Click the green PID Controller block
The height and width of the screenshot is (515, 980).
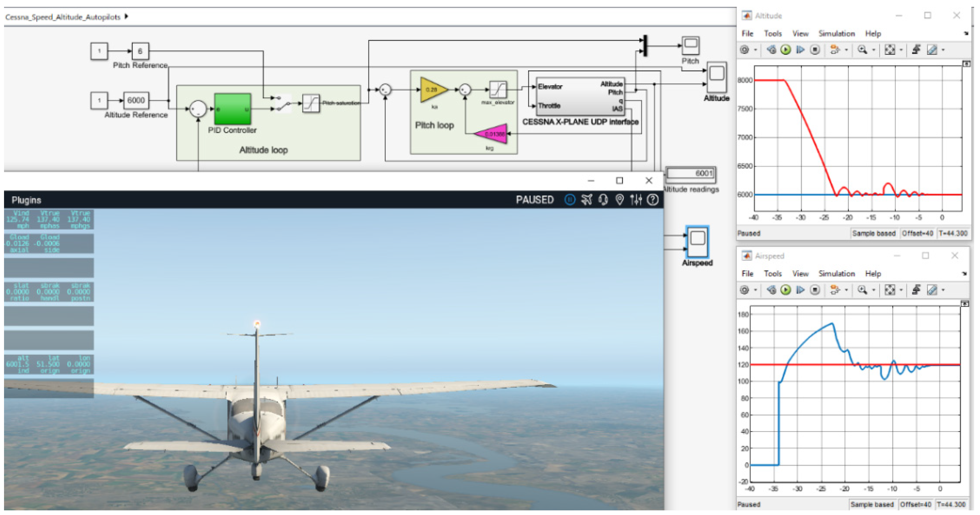click(233, 109)
